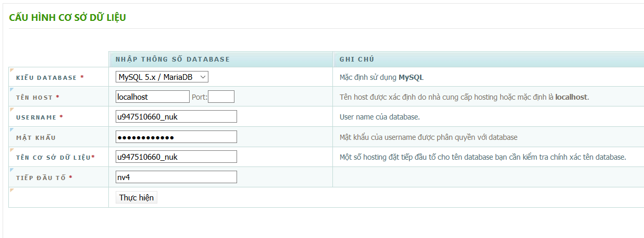Focus the Tên cơ sở dữ liệu field

176,157
